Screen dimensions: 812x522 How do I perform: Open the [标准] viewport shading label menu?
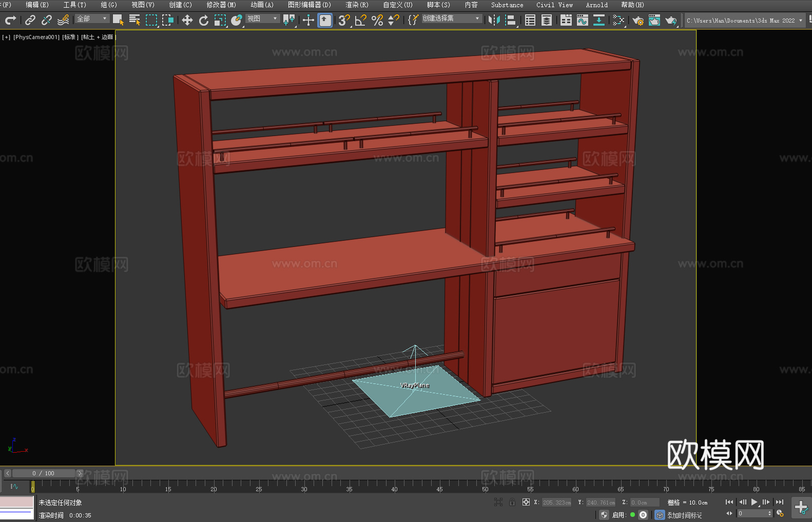pos(70,37)
